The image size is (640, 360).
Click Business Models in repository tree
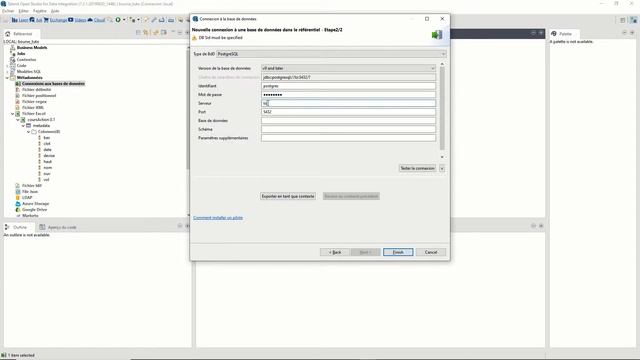point(32,47)
